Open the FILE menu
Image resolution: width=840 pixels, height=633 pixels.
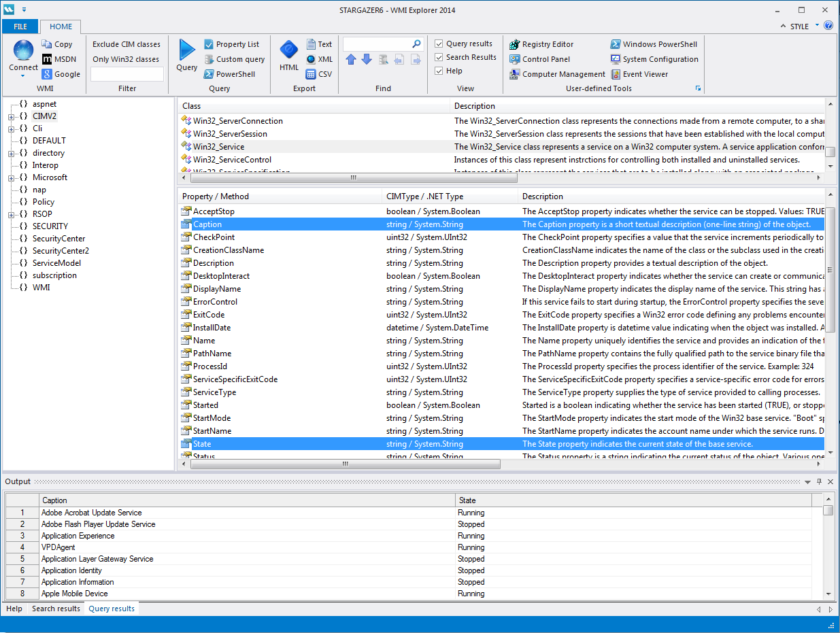click(20, 27)
